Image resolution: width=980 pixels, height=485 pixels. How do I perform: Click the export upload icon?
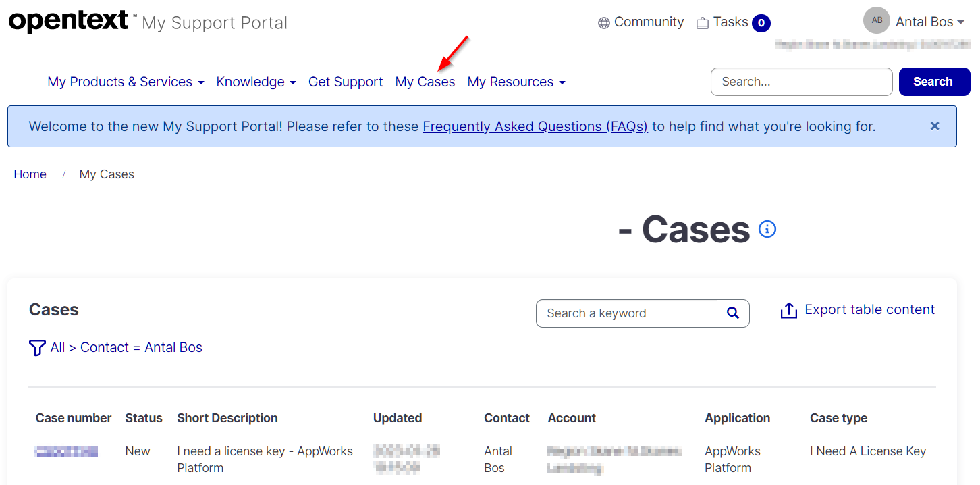pyautogui.click(x=788, y=311)
